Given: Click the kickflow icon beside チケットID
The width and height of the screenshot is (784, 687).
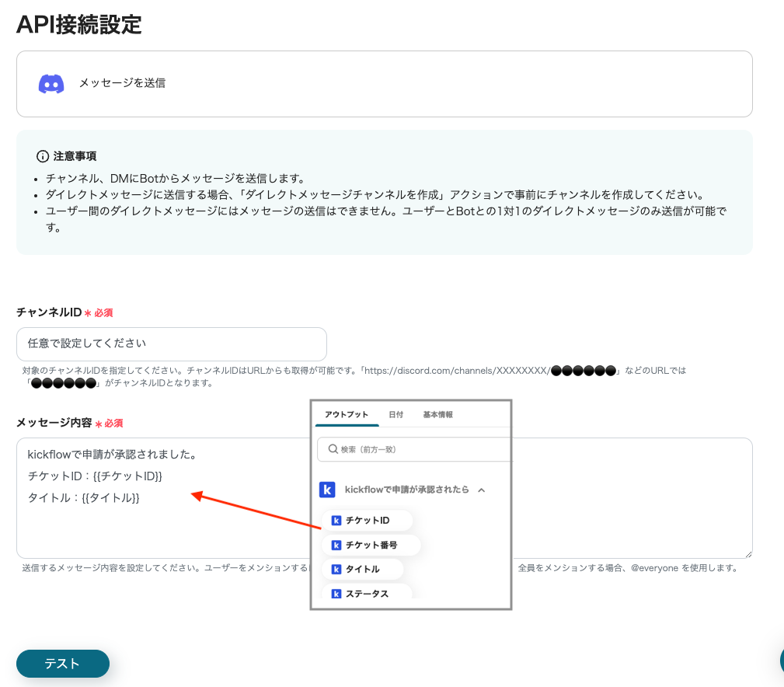Looking at the screenshot, I should click(x=336, y=521).
